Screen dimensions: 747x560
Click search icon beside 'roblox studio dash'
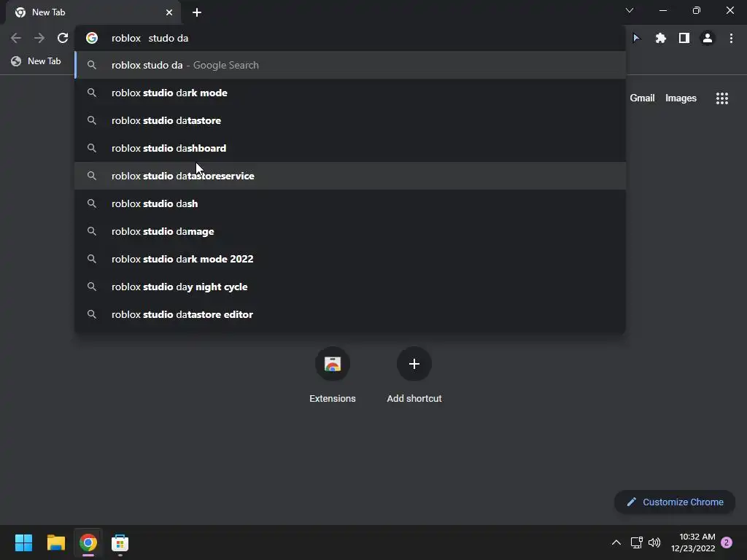pos(92,204)
